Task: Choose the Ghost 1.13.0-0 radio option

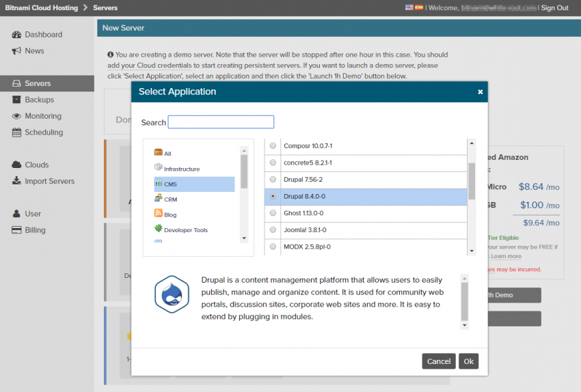Action: point(273,213)
